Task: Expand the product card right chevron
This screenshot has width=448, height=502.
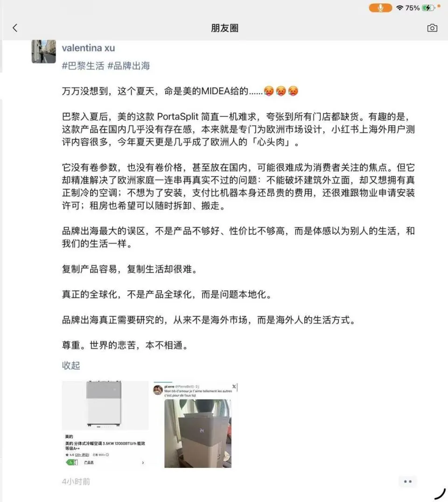Action: coord(143,463)
